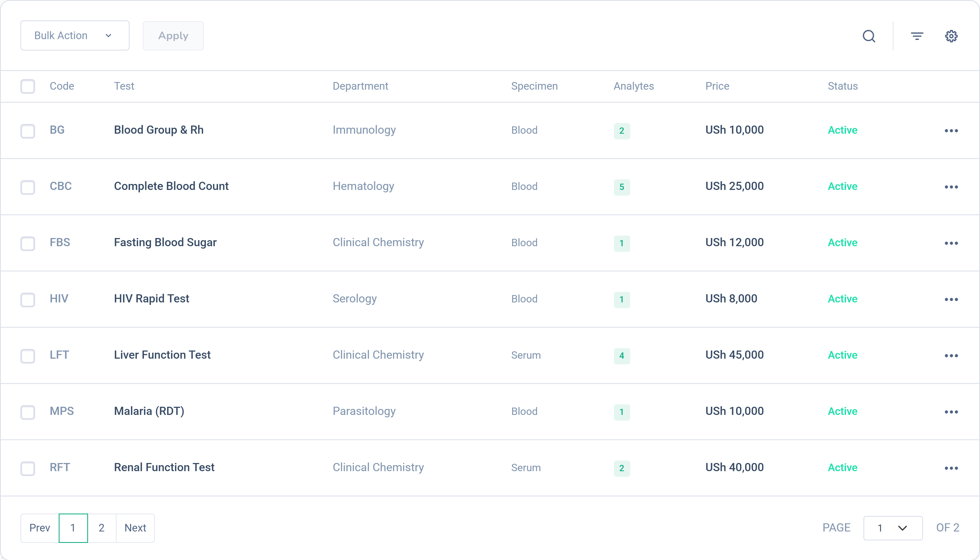Open the Liver Function Test name
The height and width of the screenshot is (560, 980).
(162, 355)
